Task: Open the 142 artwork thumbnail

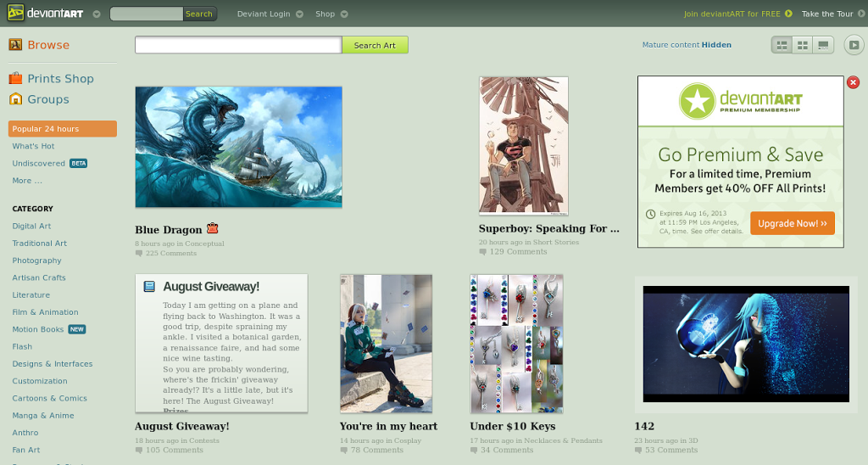Action: 746,345
